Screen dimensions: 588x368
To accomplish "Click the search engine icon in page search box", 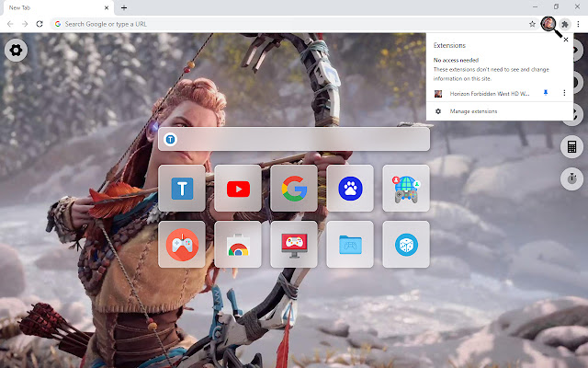I will point(170,139).
